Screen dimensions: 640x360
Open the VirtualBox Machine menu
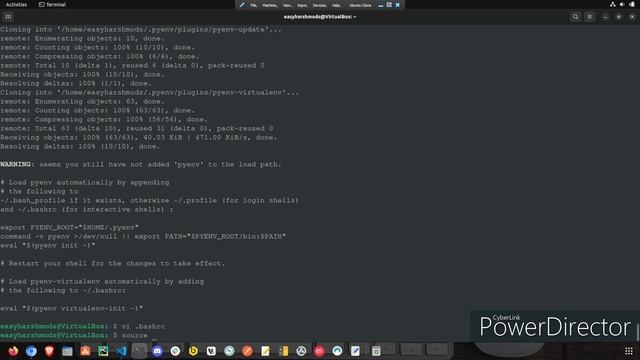click(270, 5)
